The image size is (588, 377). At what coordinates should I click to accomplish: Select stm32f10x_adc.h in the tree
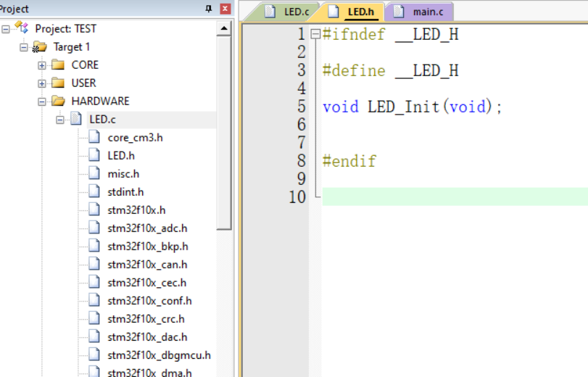click(147, 228)
